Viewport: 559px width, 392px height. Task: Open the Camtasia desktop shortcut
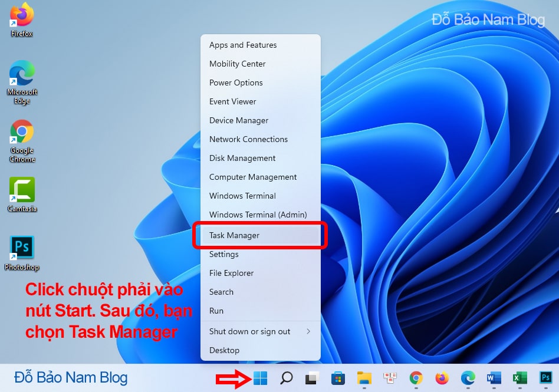pyautogui.click(x=22, y=194)
